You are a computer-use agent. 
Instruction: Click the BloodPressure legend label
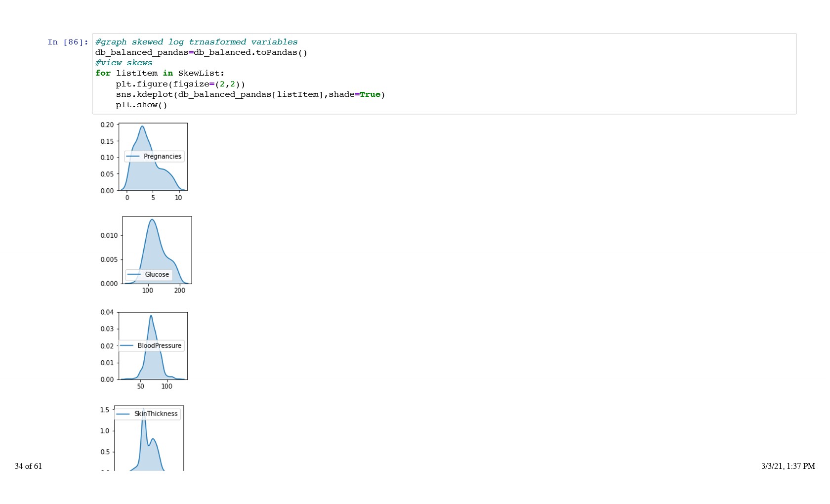pyautogui.click(x=159, y=346)
